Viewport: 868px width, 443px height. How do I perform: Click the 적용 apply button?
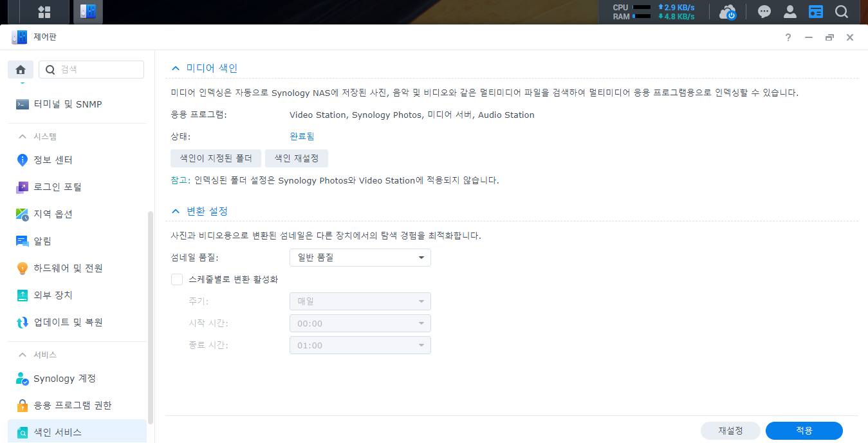[804, 430]
